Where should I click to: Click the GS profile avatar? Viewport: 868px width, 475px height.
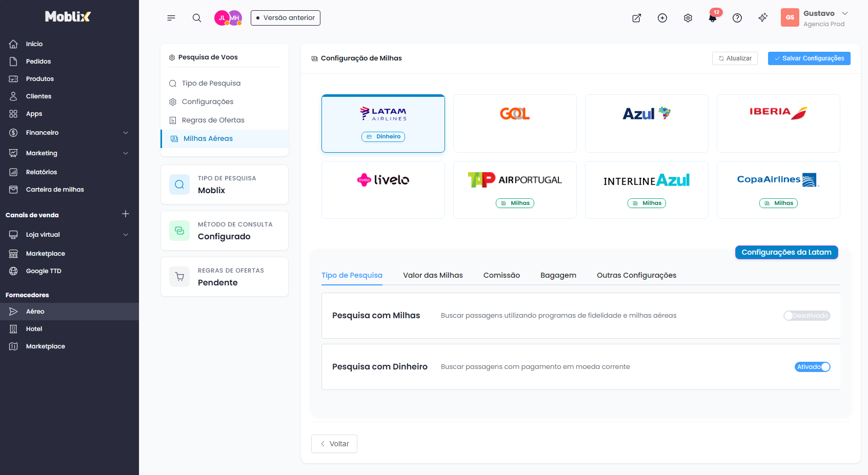coord(790,17)
